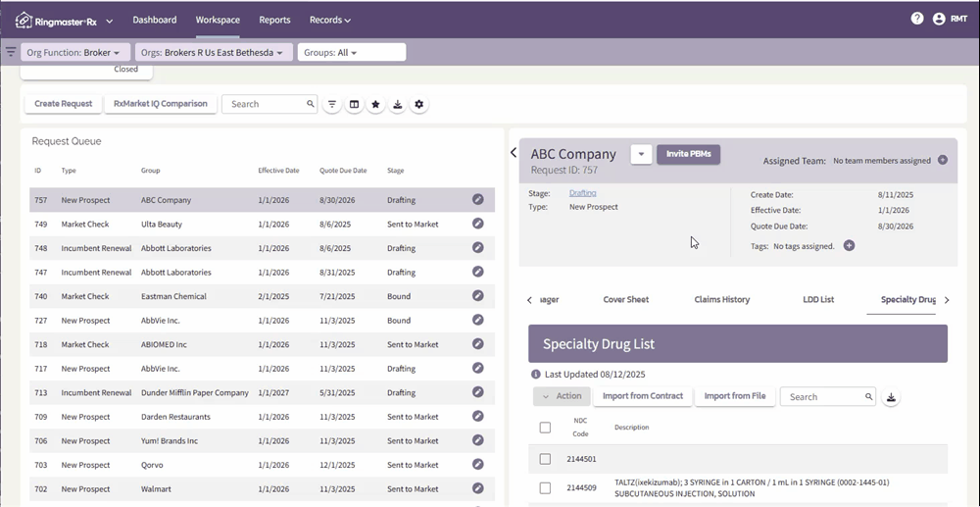The width and height of the screenshot is (980, 507).
Task: Click the Ringmaster Rx logo
Action: click(56, 21)
